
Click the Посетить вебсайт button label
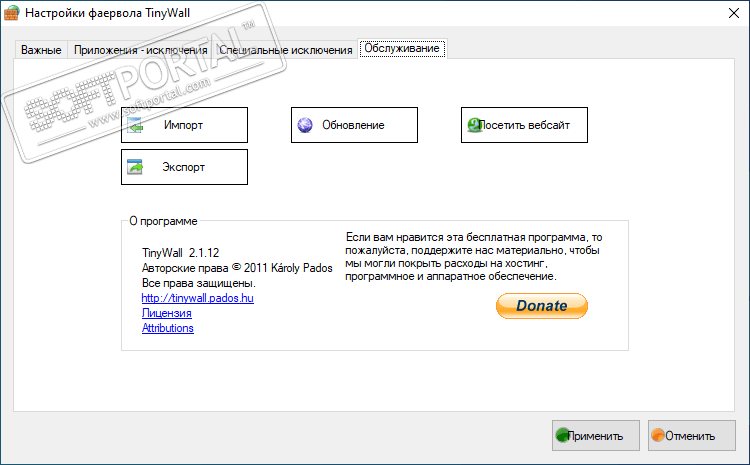[x=524, y=125]
